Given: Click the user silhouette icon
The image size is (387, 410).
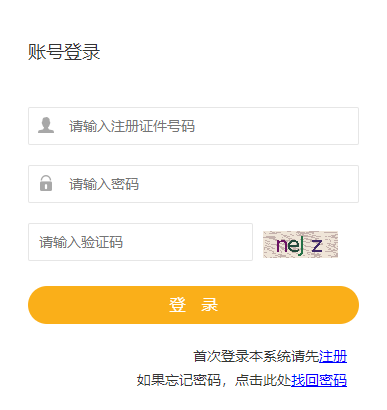Looking at the screenshot, I should click(x=46, y=125).
